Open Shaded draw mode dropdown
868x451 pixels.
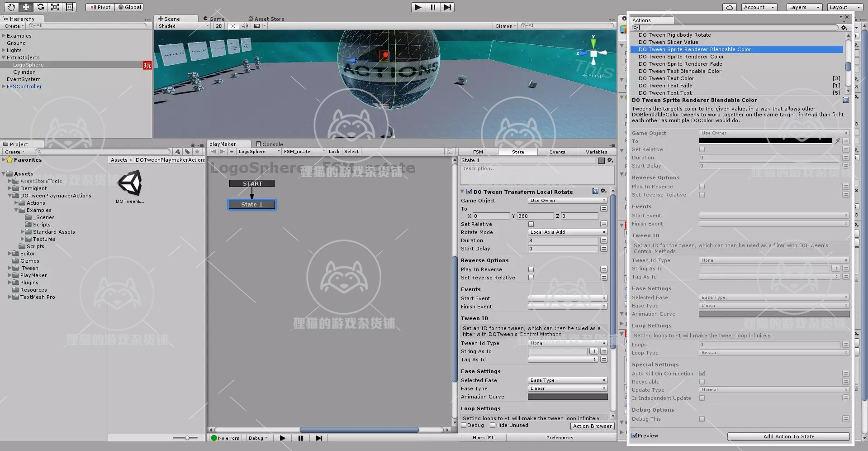(x=184, y=26)
